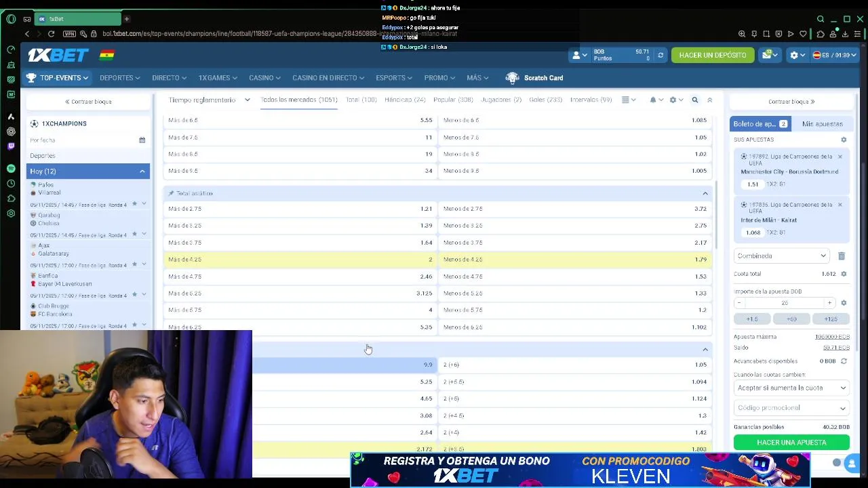Screen dimensions: 868x488
Task: Open markets settings gear dropdown
Action: tap(676, 100)
